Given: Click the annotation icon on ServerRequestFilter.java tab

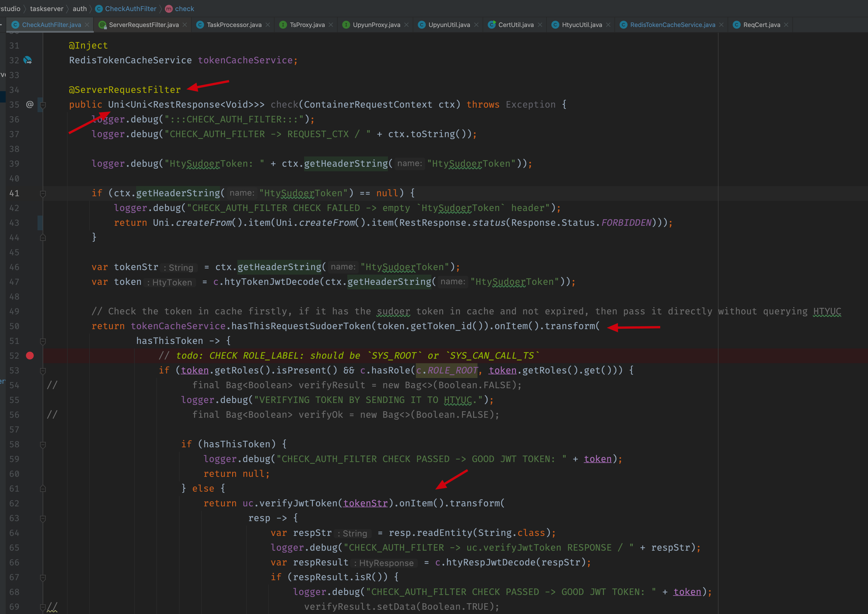Looking at the screenshot, I should point(102,25).
